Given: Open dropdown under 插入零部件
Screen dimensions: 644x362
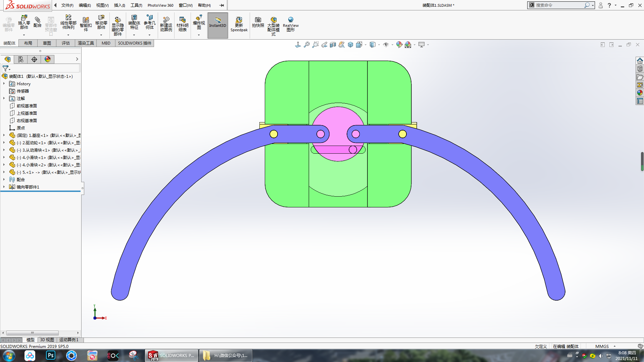Looking at the screenshot, I should pos(24,35).
